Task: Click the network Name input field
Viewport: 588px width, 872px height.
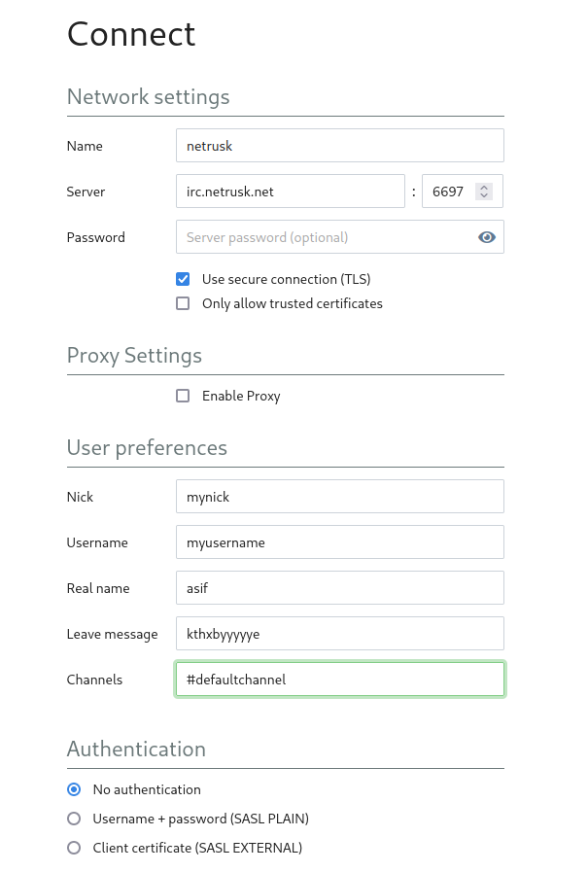Action: pos(339,146)
